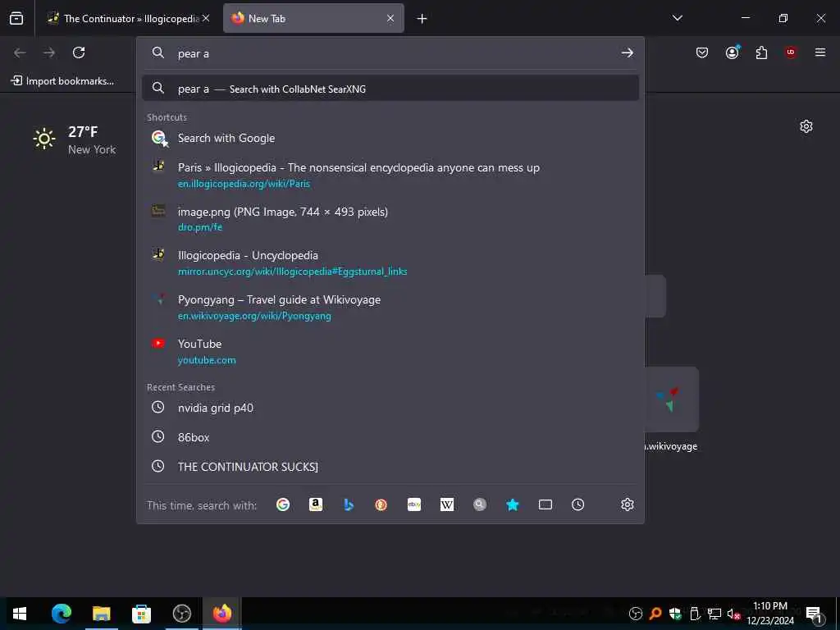Screen dimensions: 840x630
Task: Search this time with DuckDuckGo
Action: click(x=381, y=504)
